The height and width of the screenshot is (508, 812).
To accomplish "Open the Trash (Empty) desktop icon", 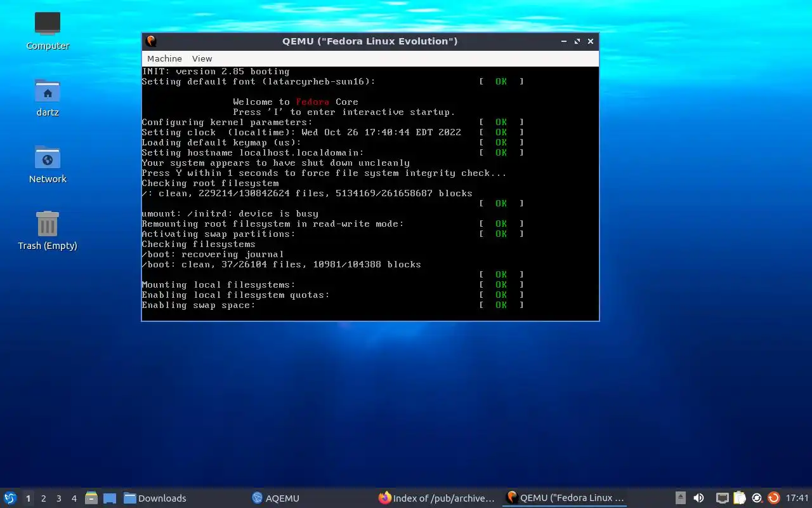I will point(48,231).
